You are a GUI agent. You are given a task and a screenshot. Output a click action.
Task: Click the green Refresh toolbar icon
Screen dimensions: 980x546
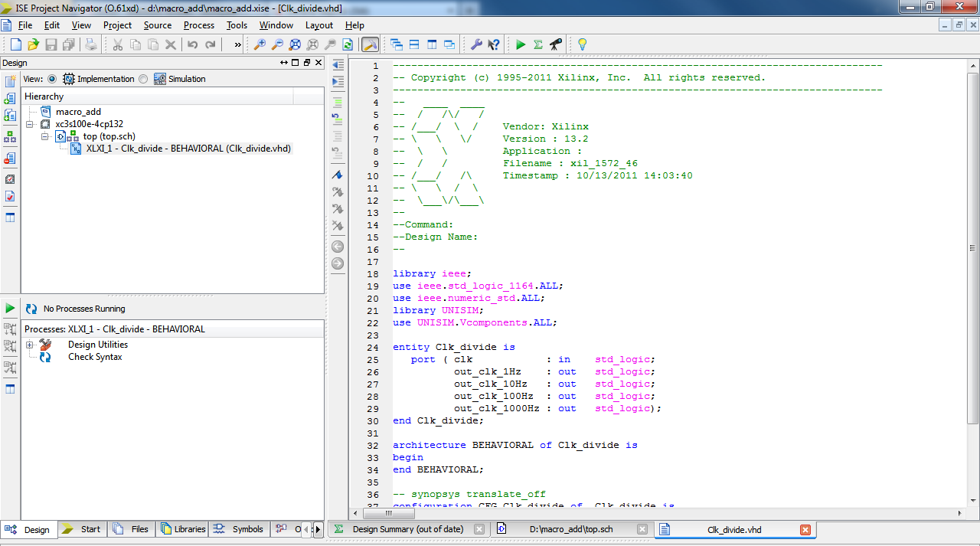point(348,44)
